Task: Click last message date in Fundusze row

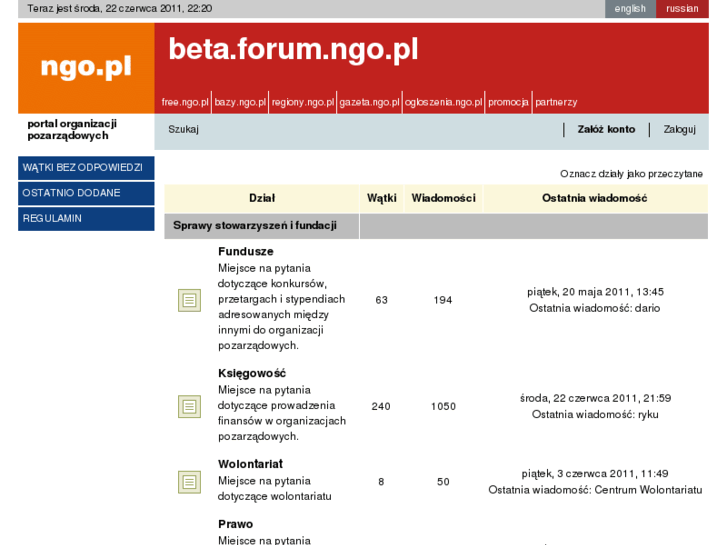Action: pyautogui.click(x=595, y=292)
